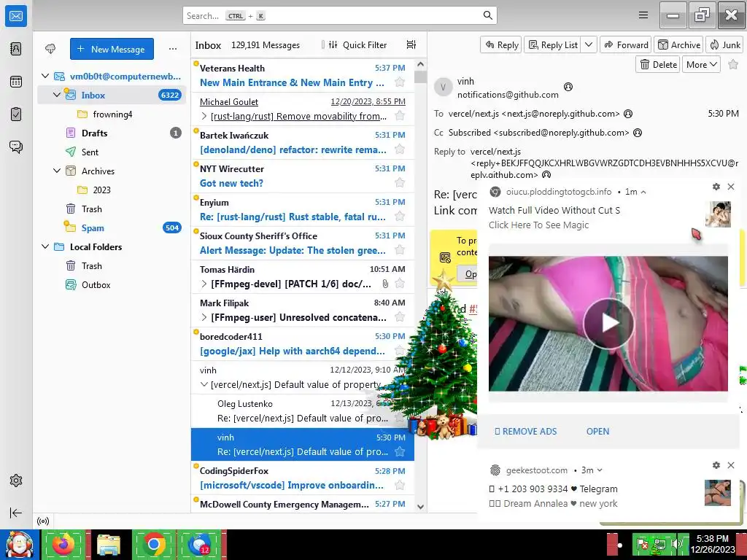Click Santa start menu icon
The width and height of the screenshot is (747, 560).
click(x=19, y=544)
